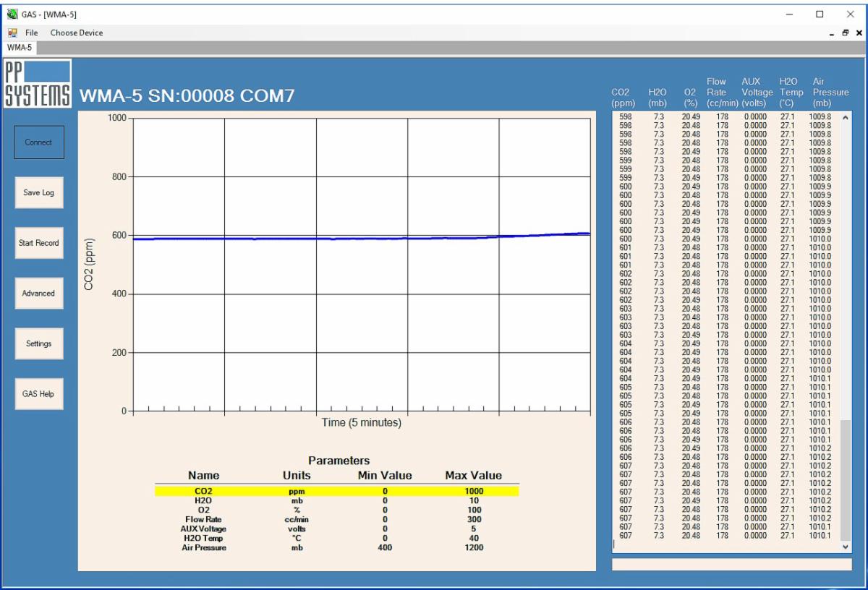Click the Air Pressure max value 1200
Screen dimensions: 868x590
474,547
